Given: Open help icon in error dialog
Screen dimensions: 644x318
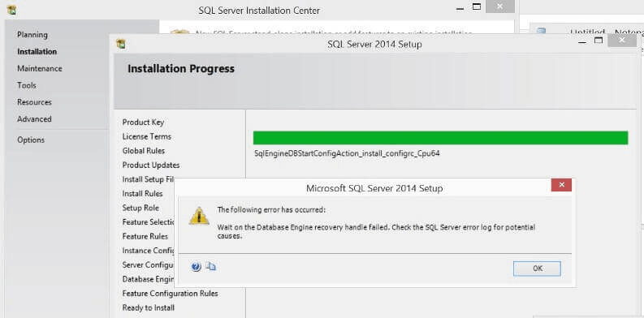Looking at the screenshot, I should point(196,267).
